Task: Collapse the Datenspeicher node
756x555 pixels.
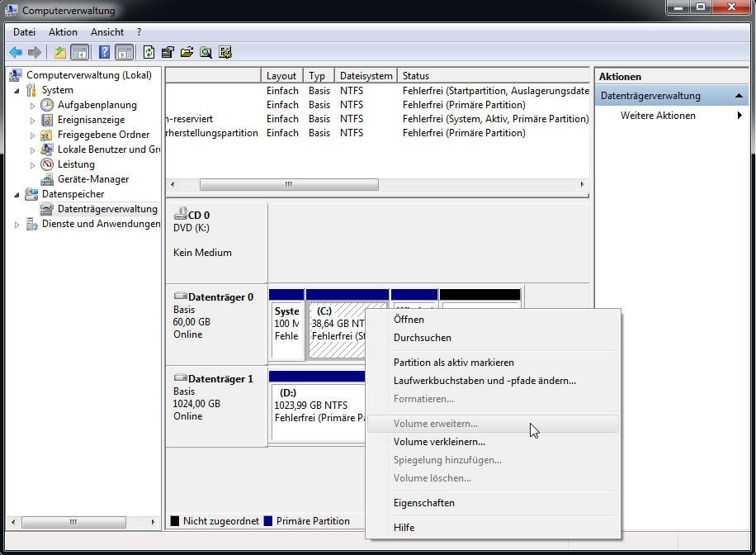Action: point(17,194)
